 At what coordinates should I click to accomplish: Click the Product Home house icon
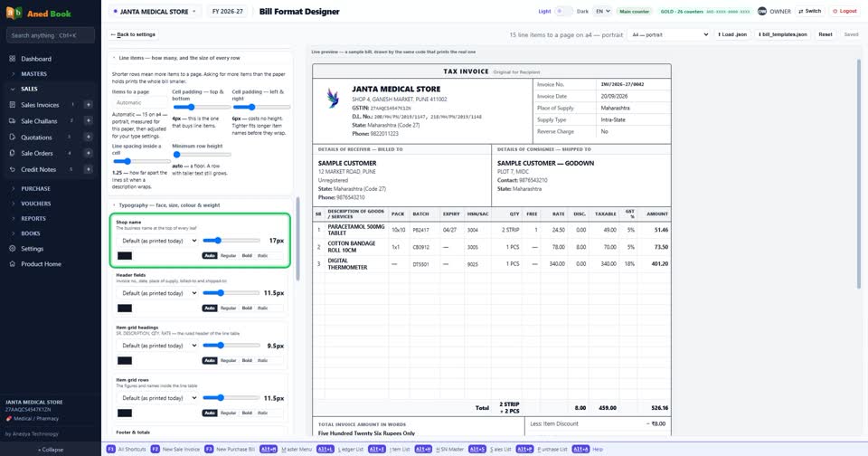coord(12,263)
